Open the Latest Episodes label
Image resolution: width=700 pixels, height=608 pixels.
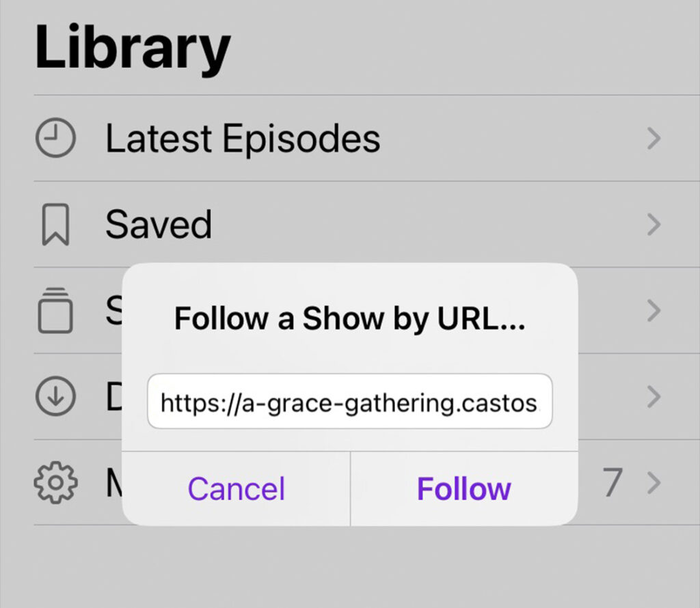[243, 139]
